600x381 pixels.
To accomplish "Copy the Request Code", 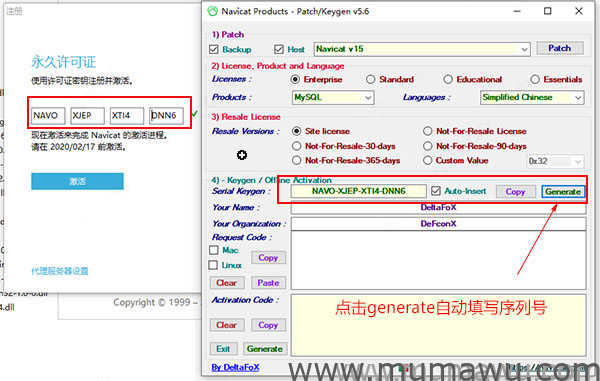I will [268, 258].
